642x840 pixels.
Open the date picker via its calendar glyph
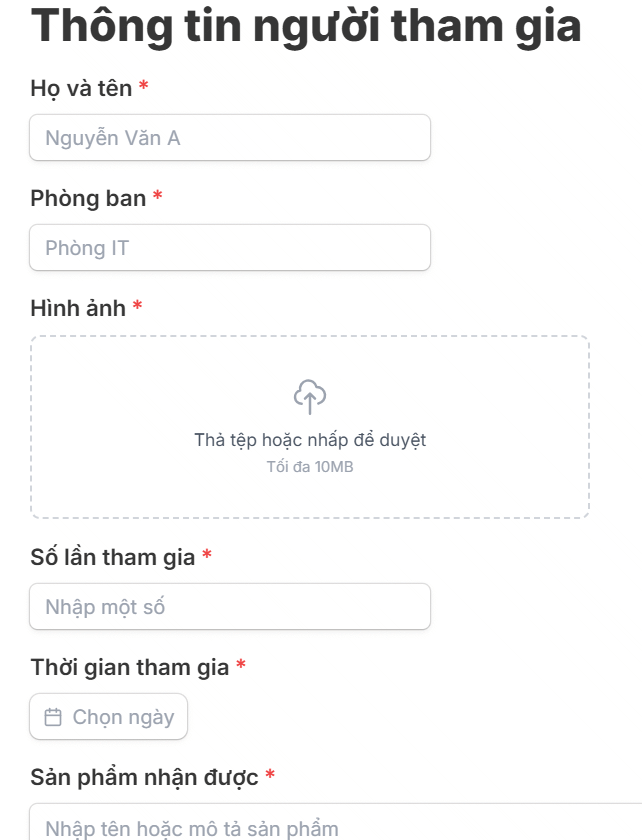[53, 716]
